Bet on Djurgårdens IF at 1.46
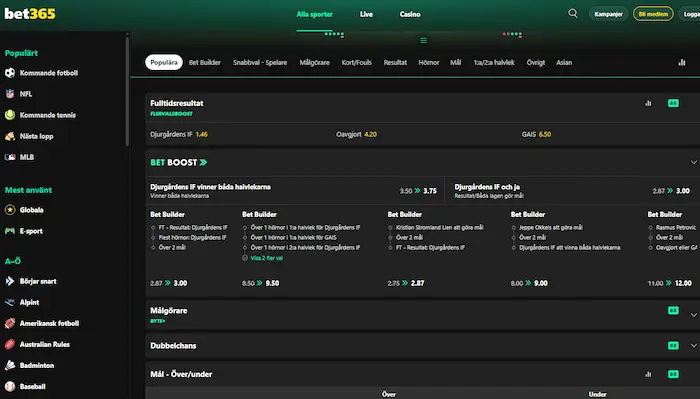Screen dimensions: 700x399 [179, 134]
